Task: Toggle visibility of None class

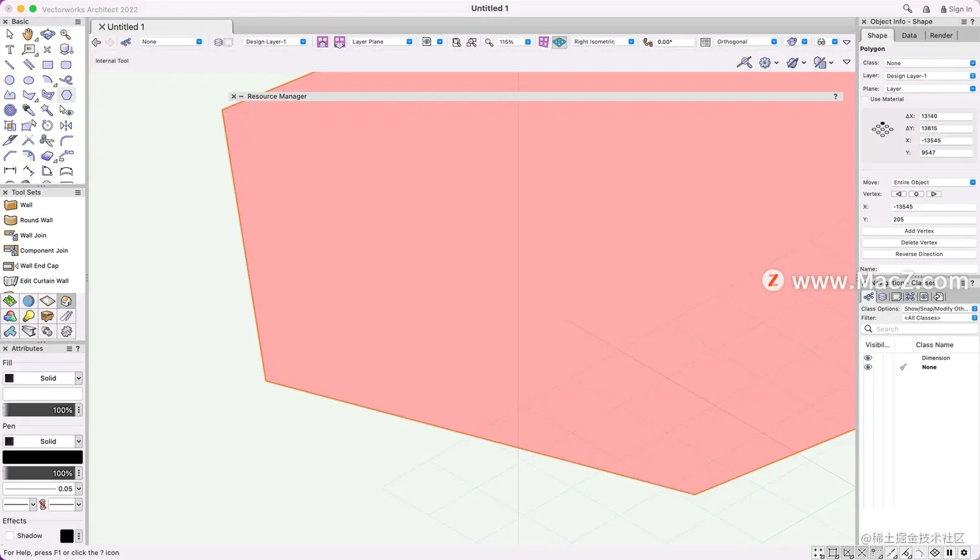Action: point(868,367)
